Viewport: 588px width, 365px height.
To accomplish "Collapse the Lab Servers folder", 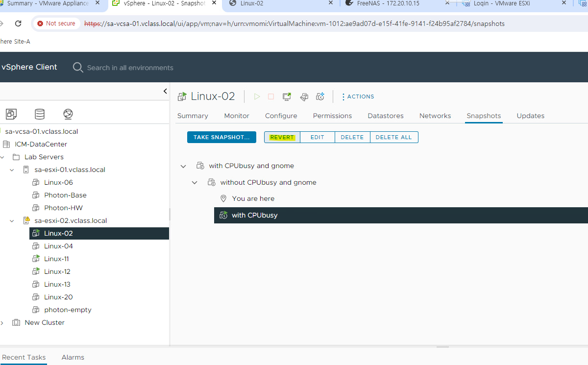I will tap(2, 157).
